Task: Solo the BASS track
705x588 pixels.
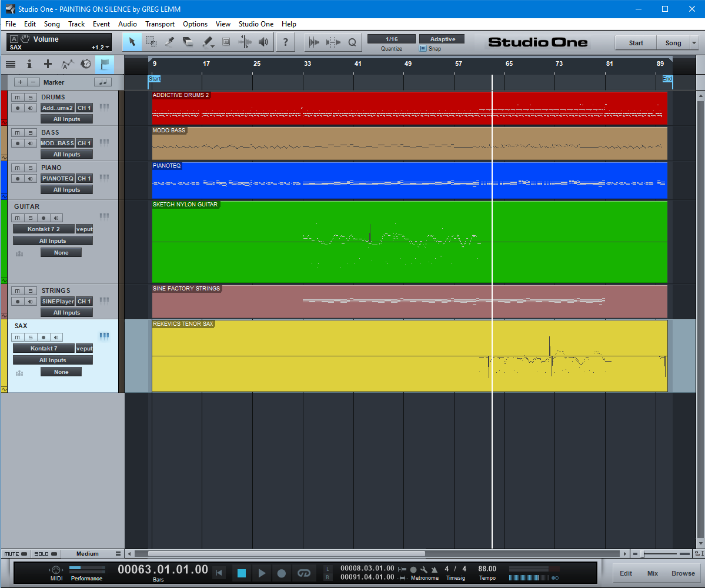Action: [x=30, y=133]
